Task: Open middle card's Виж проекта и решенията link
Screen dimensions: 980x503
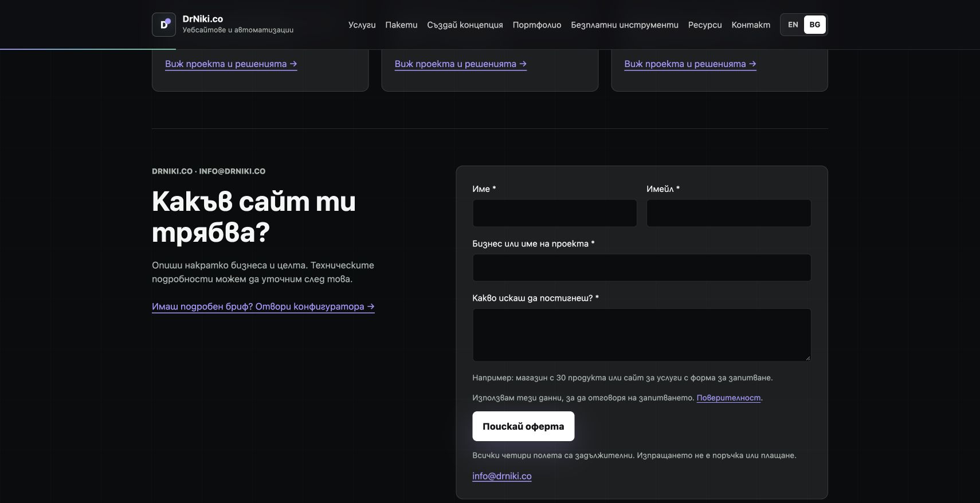Action: [461, 64]
